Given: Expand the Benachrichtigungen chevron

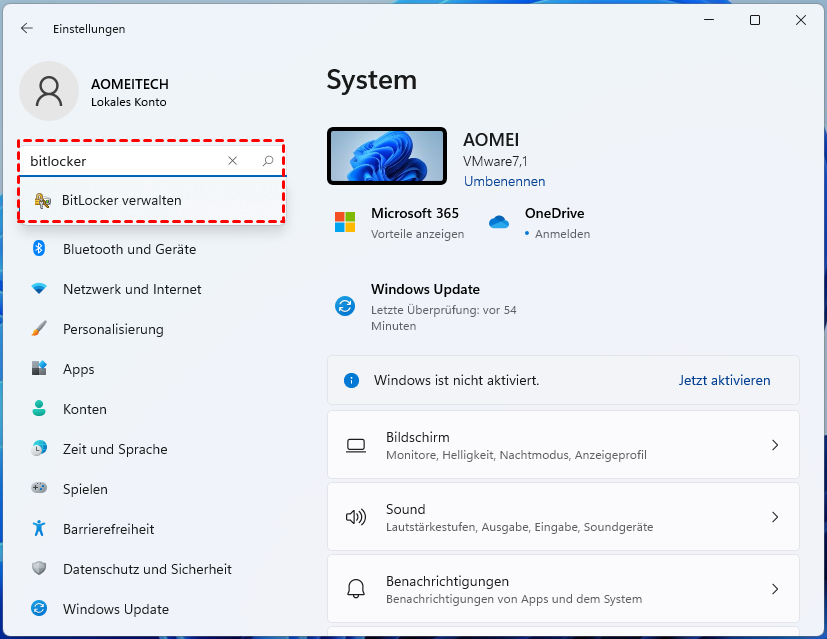Looking at the screenshot, I should coord(775,589).
